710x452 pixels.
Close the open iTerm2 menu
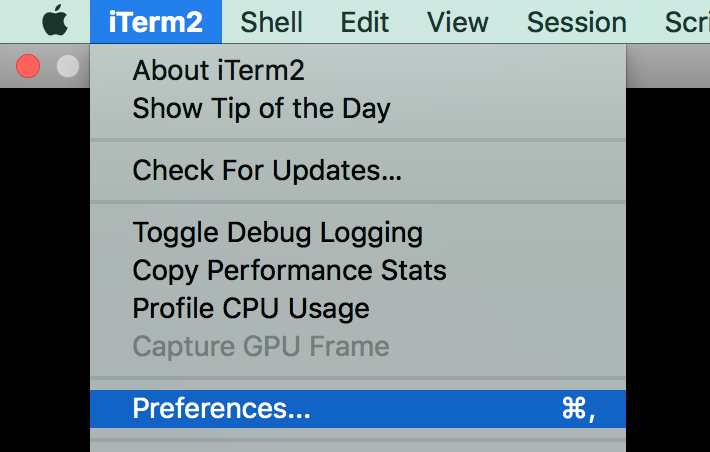pos(156,22)
